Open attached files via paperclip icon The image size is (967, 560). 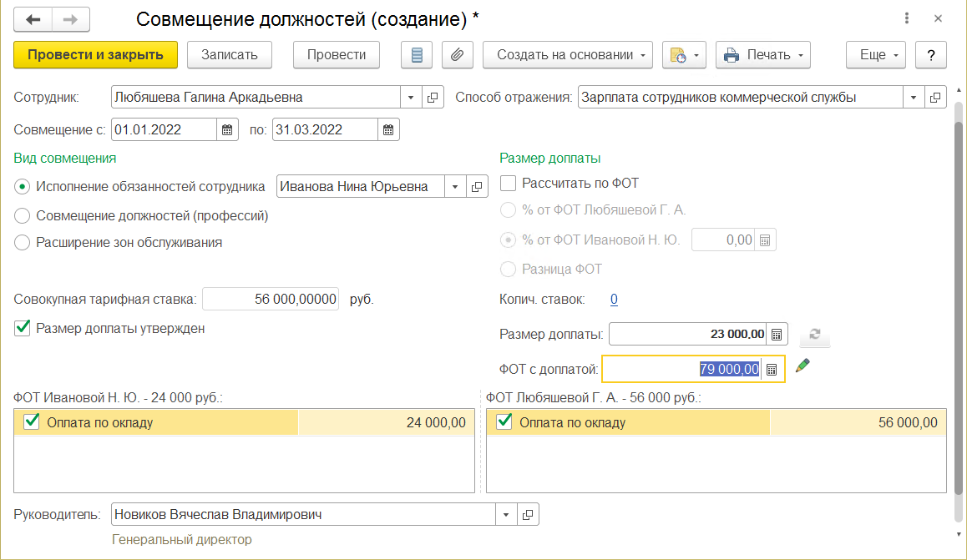point(457,55)
